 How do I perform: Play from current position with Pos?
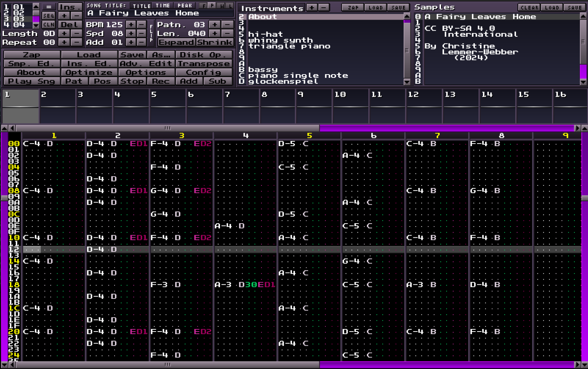pyautogui.click(x=103, y=81)
